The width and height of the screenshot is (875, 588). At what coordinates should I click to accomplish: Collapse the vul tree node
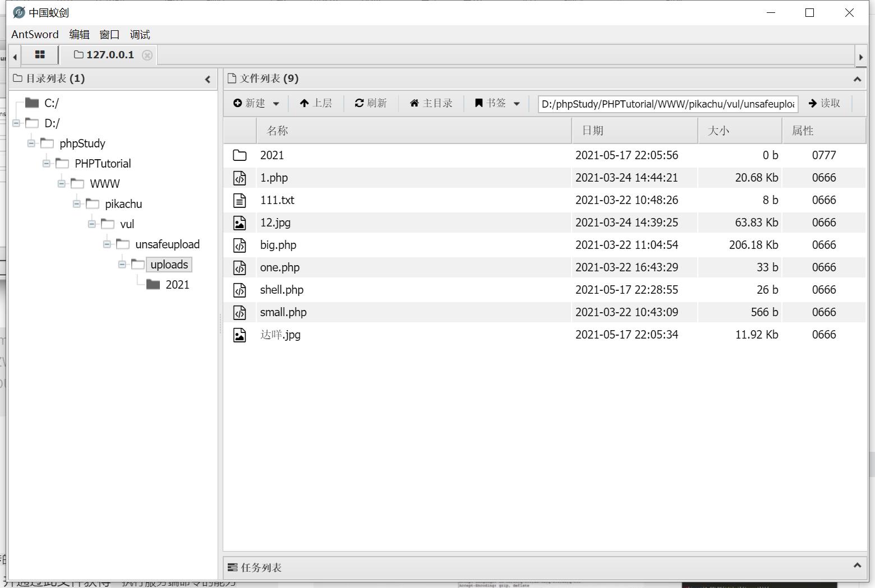[91, 224]
